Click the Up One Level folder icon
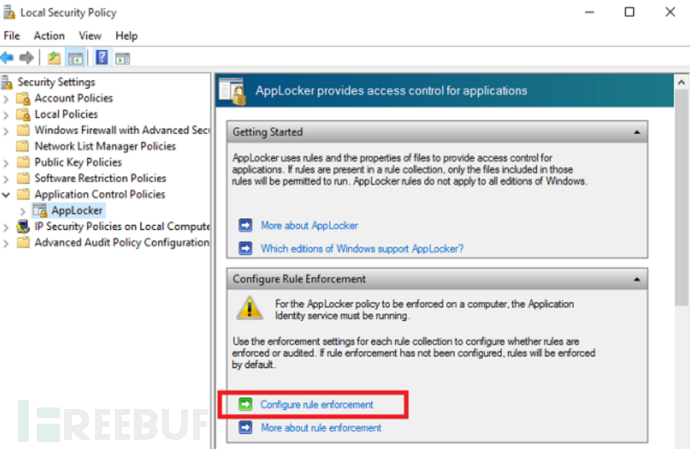The image size is (690, 449). (54, 57)
